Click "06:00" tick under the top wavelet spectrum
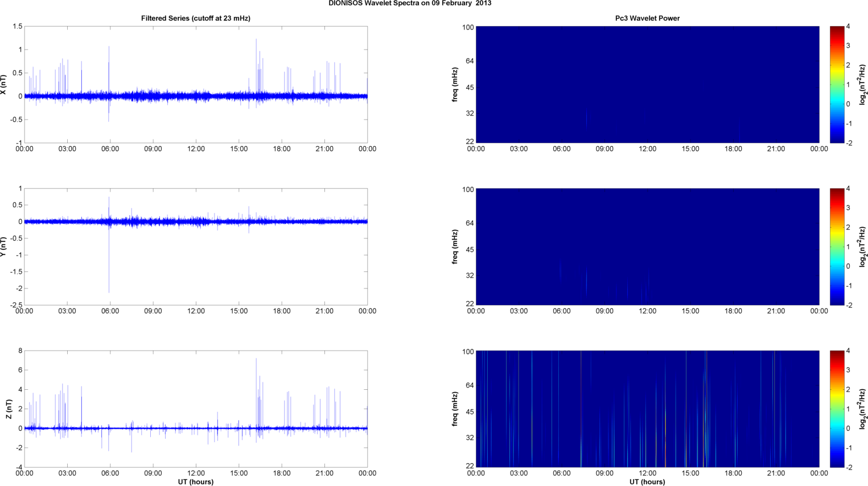868x486 pixels. click(561, 149)
